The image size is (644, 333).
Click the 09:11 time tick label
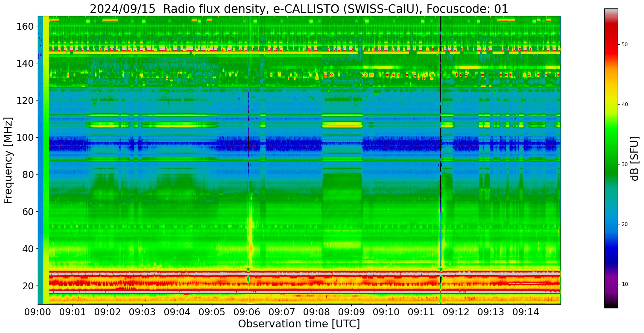point(421,312)
